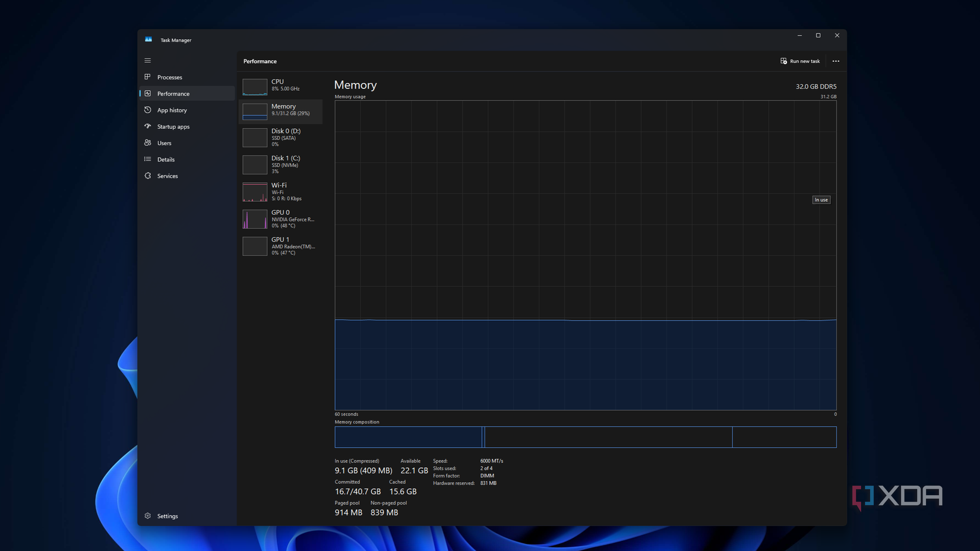
Task: Click the 831 MB hardware reserved value
Action: click(488, 483)
